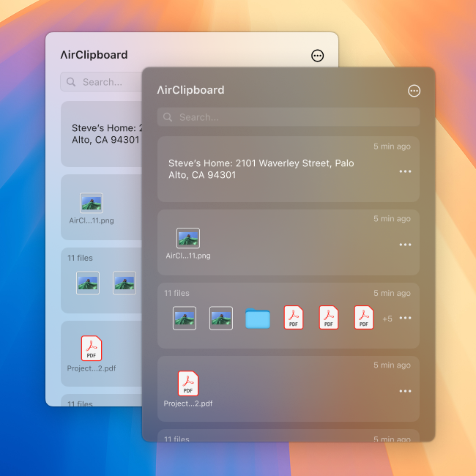The width and height of the screenshot is (476, 476).
Task: Open the more options menu in light AirClipboard window
Action: [x=318, y=56]
